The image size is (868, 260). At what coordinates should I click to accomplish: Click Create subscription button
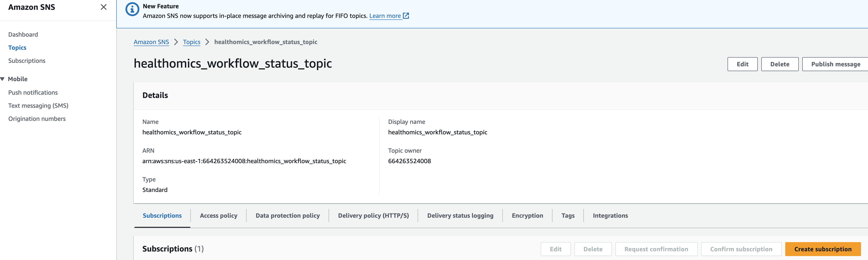pyautogui.click(x=823, y=249)
